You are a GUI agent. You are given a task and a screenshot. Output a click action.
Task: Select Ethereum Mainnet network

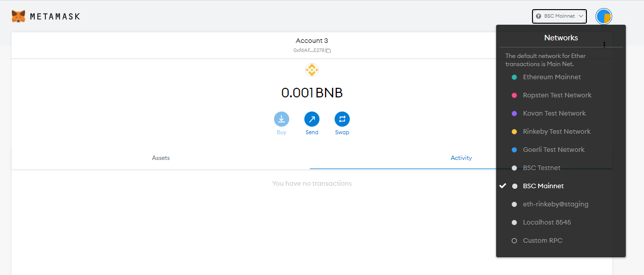[x=561, y=77]
